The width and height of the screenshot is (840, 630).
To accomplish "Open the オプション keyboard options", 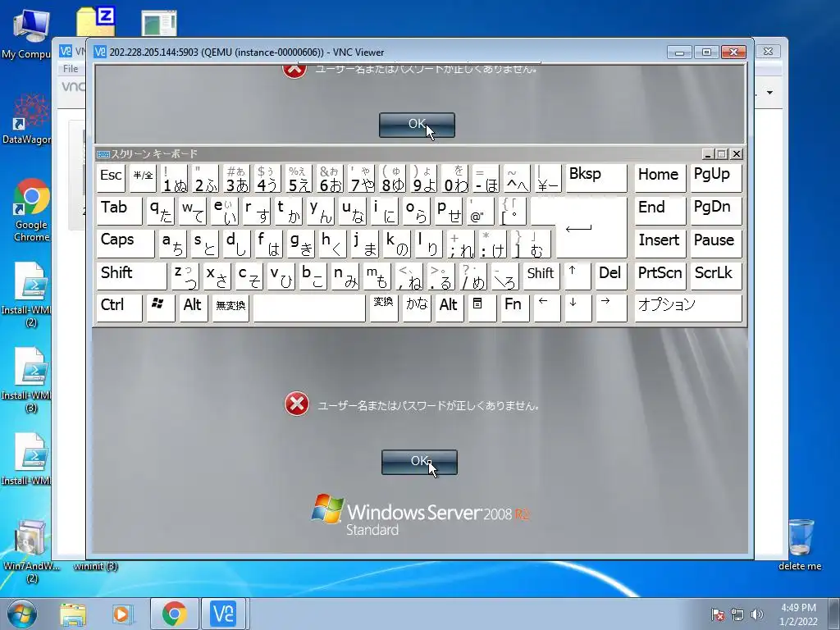I will [x=688, y=308].
